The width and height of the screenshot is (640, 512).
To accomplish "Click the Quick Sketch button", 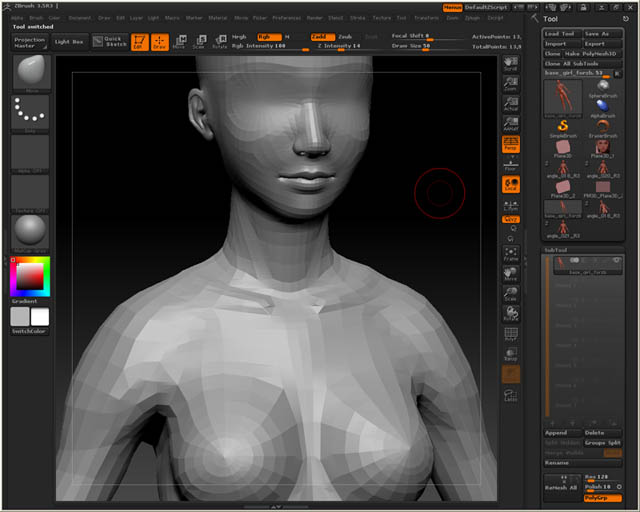I will tap(109, 42).
